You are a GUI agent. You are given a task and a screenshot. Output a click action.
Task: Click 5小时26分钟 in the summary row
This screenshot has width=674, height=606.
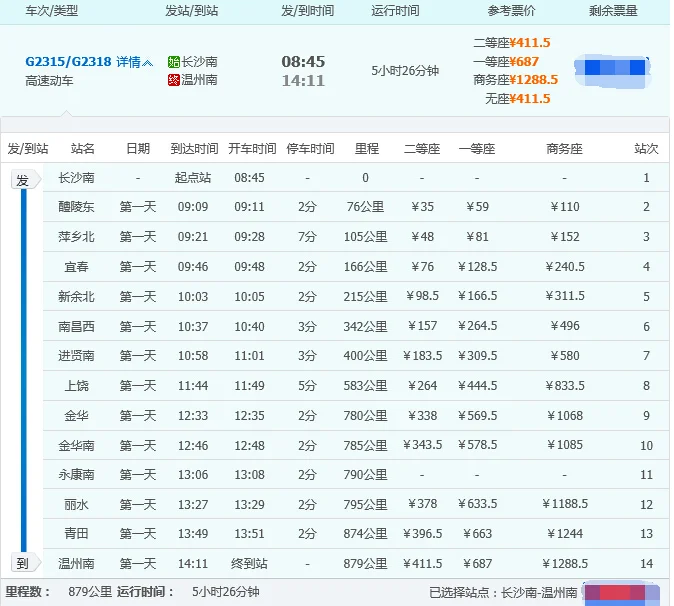[405, 70]
